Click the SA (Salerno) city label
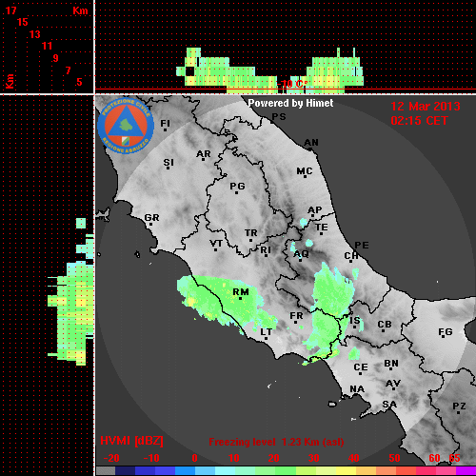Viewport: 476px width, 476px height. 389,405
